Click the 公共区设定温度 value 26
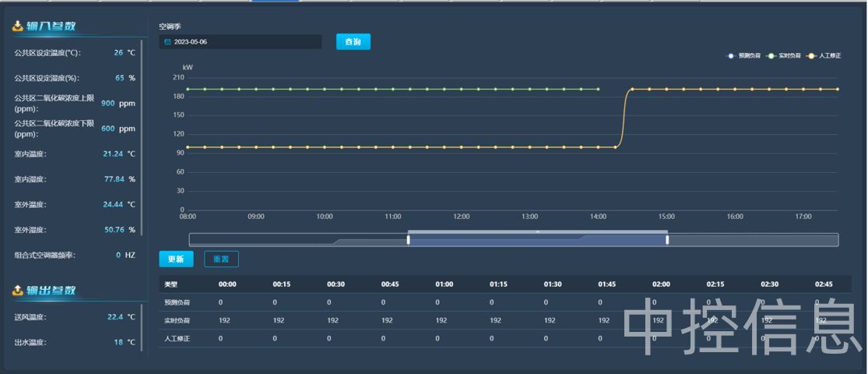Screen dimensions: 868x374 click(x=118, y=53)
